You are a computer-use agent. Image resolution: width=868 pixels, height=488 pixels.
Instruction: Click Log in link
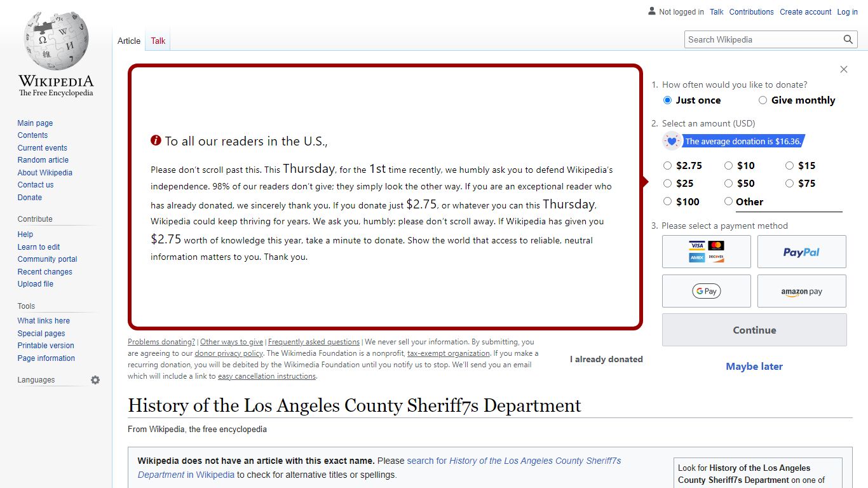click(x=848, y=12)
